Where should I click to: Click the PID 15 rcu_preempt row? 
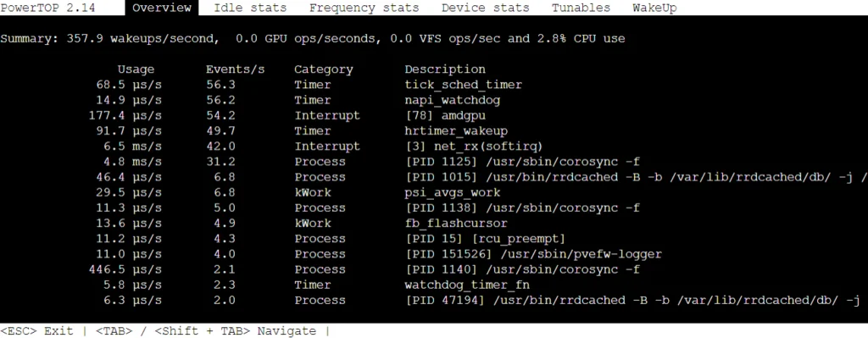326,238
